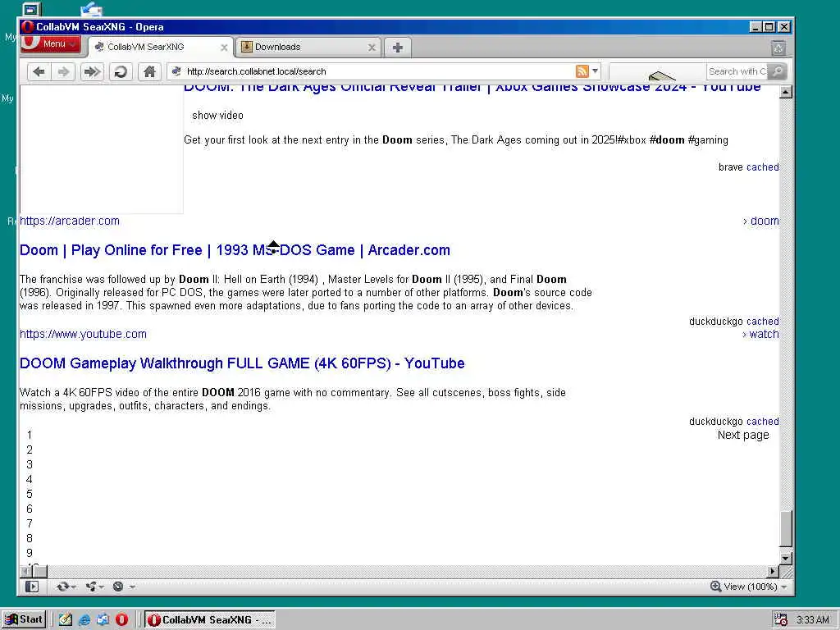
Task: Click the Search with field
Action: click(737, 71)
